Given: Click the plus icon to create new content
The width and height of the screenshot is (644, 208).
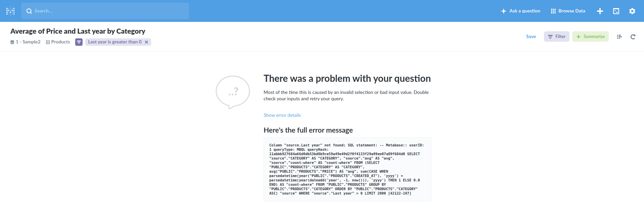Looking at the screenshot, I should point(600,11).
